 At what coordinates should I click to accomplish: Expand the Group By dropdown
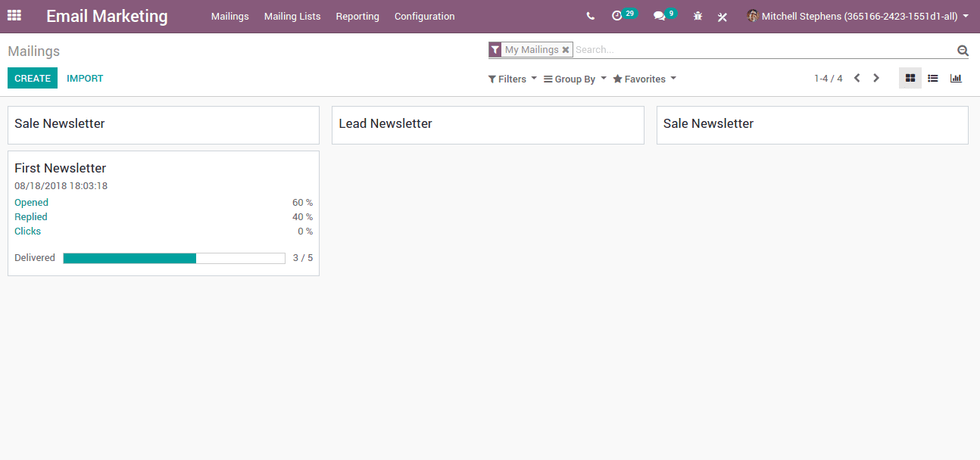click(575, 79)
